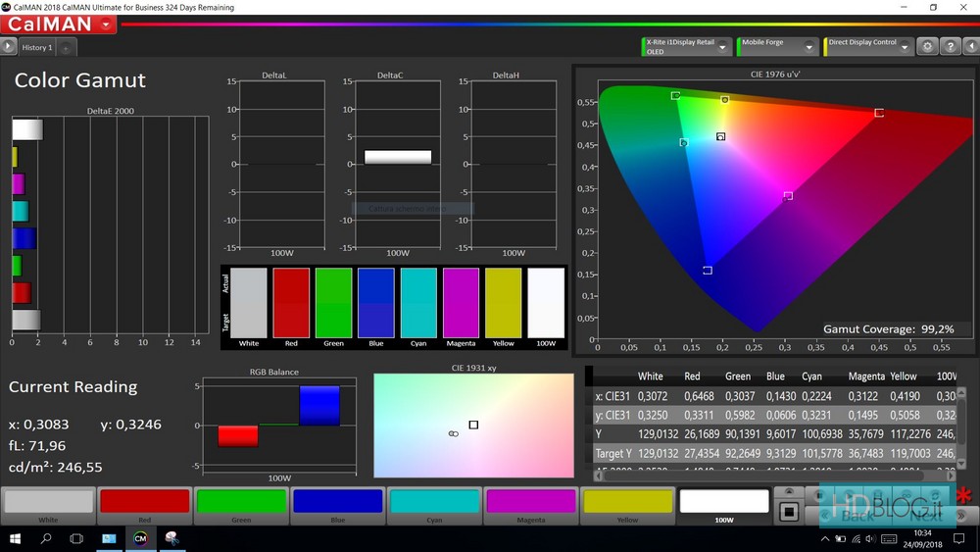Click the help question mark button
This screenshot has width=980, height=552.
pyautogui.click(x=950, y=47)
